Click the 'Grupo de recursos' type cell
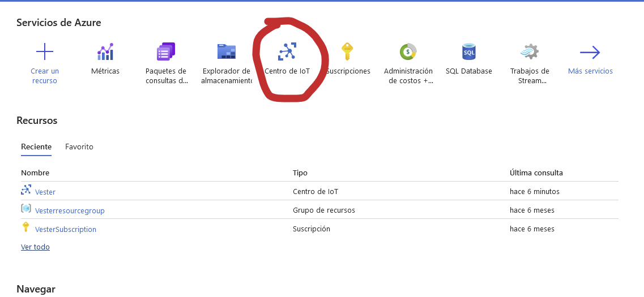This screenshot has width=644, height=297. point(323,210)
